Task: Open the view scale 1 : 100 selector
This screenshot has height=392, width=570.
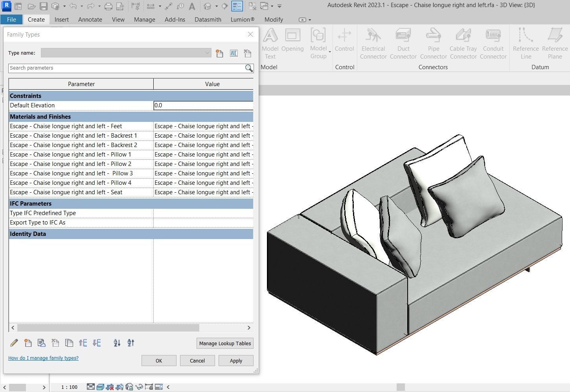Action: click(x=70, y=387)
